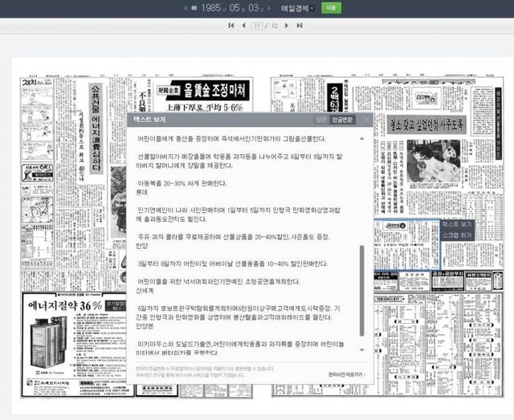Go to the first page

point(232,26)
